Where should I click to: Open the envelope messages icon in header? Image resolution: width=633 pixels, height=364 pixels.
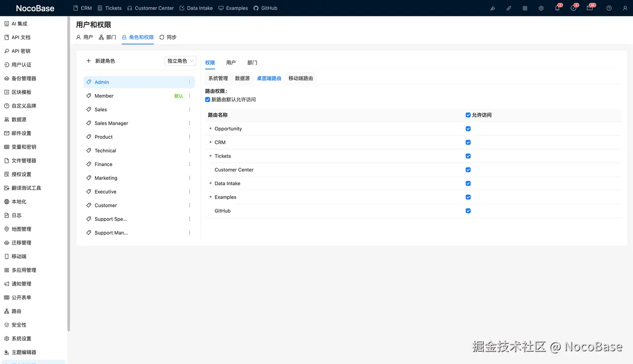pos(589,8)
